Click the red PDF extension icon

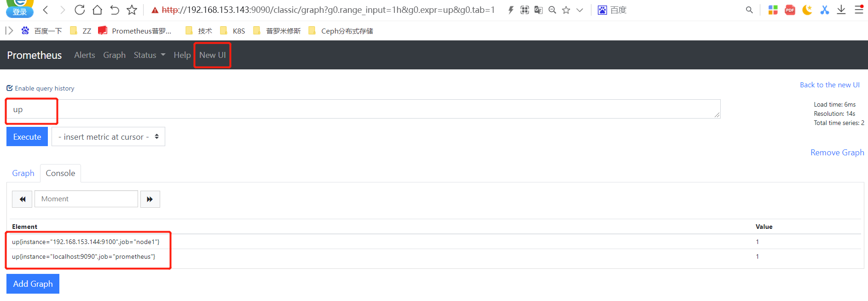coord(790,10)
